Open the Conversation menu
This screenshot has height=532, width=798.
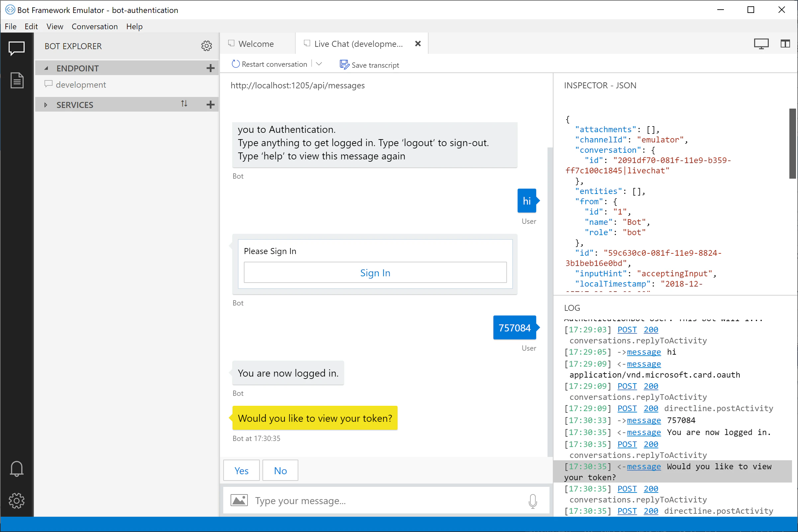[95, 27]
